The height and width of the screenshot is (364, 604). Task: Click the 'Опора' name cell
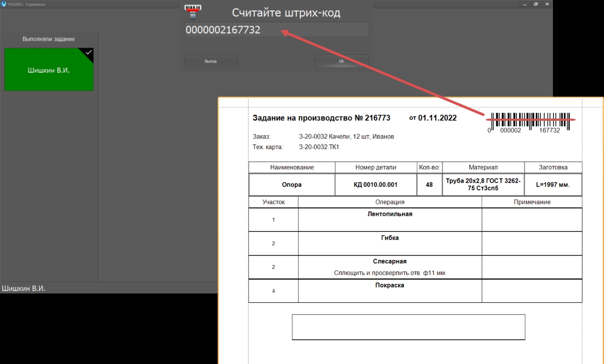coord(292,185)
